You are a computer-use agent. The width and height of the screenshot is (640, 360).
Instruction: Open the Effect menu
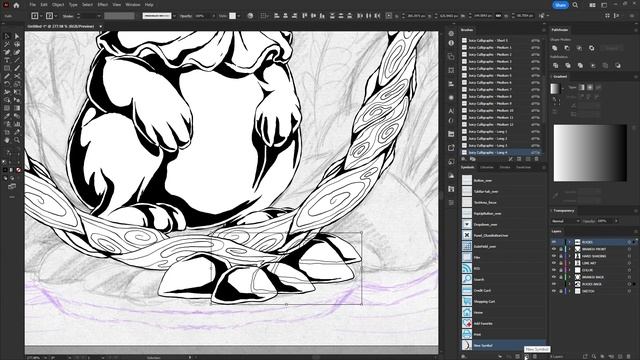click(102, 5)
